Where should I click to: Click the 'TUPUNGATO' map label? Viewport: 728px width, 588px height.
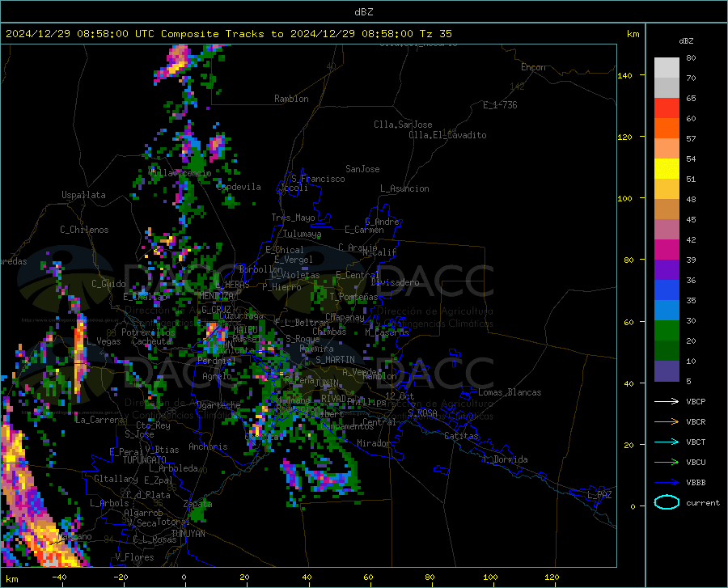[144, 460]
